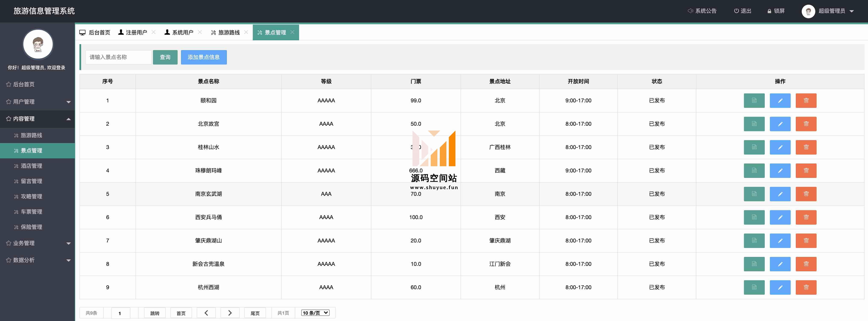This screenshot has height=321, width=868.
Task: Edit 肇庆鼎湖山 record
Action: coord(780,241)
